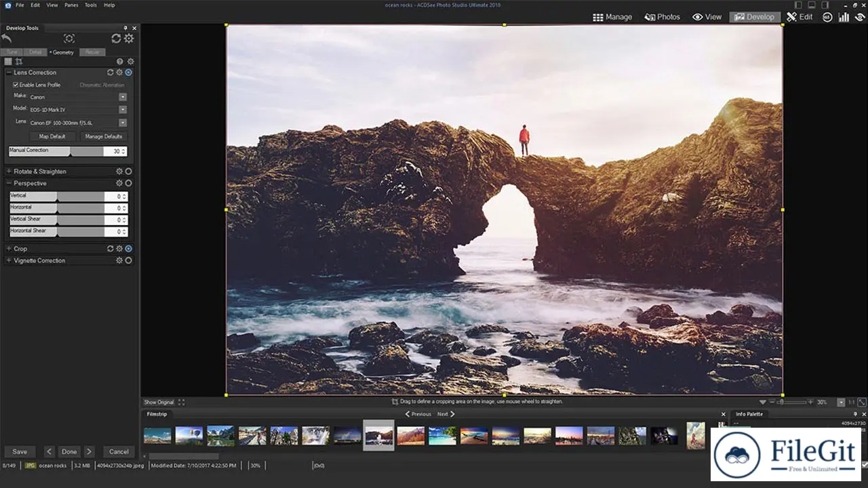Toggle Rotate & Straighten on/off circle
The width and height of the screenshot is (868, 488).
[128, 171]
